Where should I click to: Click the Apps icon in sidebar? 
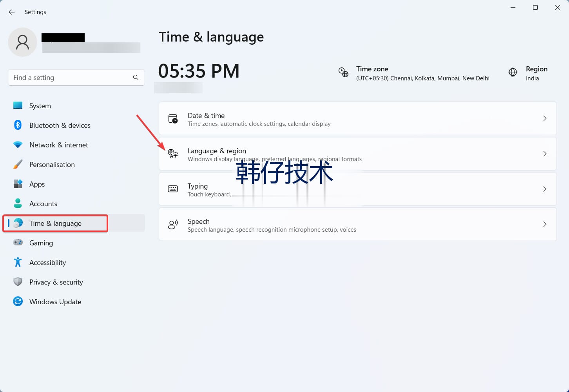coord(18,184)
